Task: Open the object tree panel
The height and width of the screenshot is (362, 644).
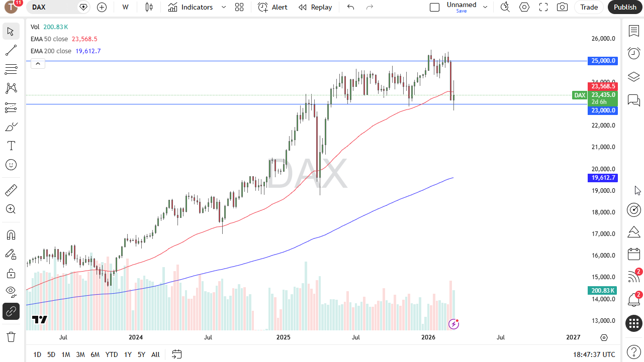Action: click(x=633, y=76)
